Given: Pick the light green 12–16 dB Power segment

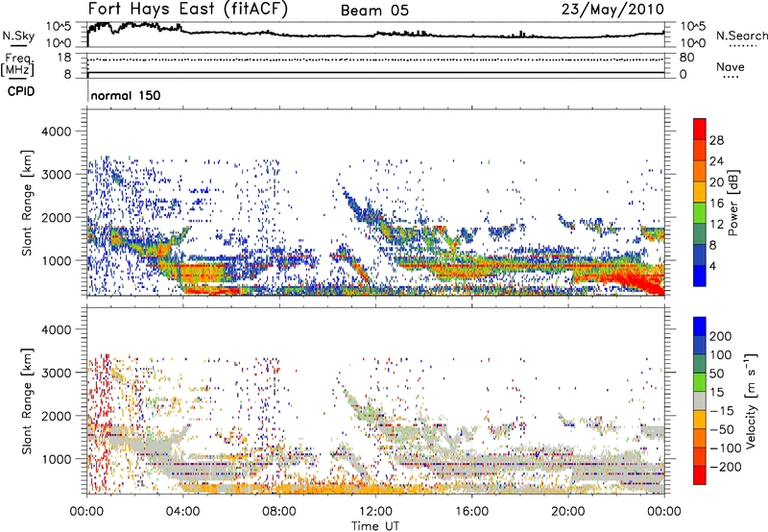Looking at the screenshot, I should pos(700,212).
